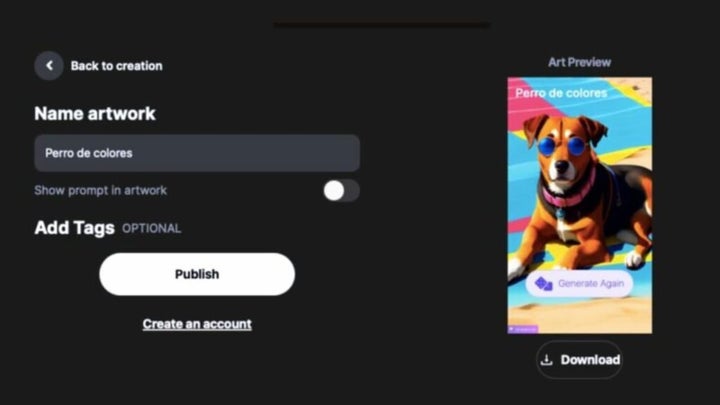Click the 'Back to creation' text

(x=117, y=66)
